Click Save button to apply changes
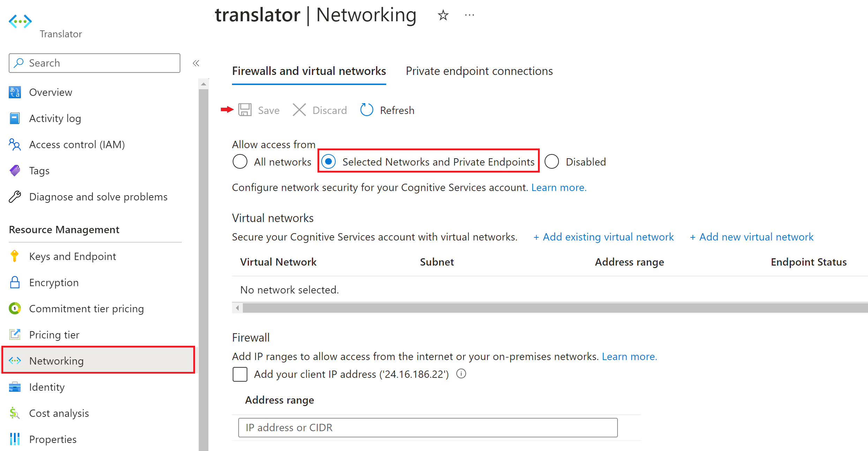Viewport: 868px width, 451px height. [258, 110]
